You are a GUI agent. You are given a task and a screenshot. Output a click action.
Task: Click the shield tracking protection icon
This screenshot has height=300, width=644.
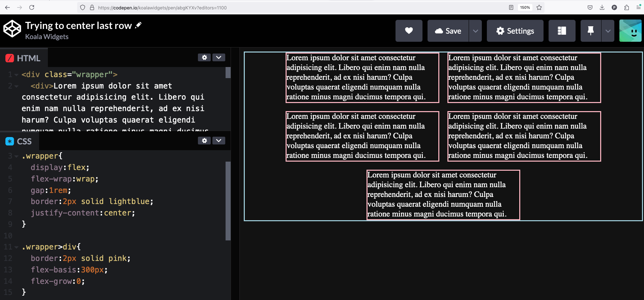83,7
